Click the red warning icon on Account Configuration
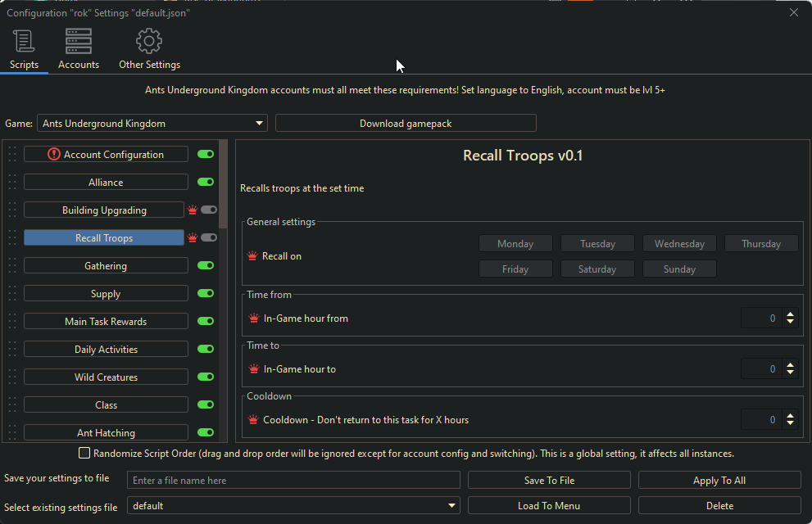Image resolution: width=812 pixels, height=524 pixels. click(x=54, y=154)
